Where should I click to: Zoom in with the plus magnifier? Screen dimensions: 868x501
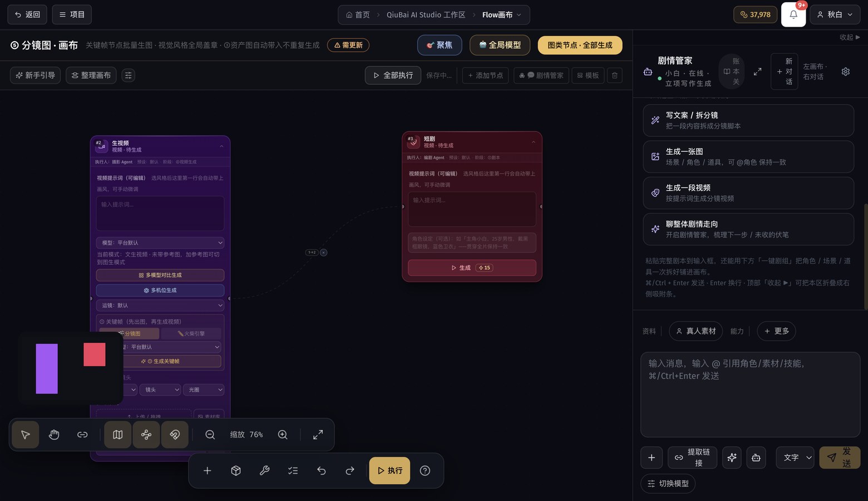point(283,435)
